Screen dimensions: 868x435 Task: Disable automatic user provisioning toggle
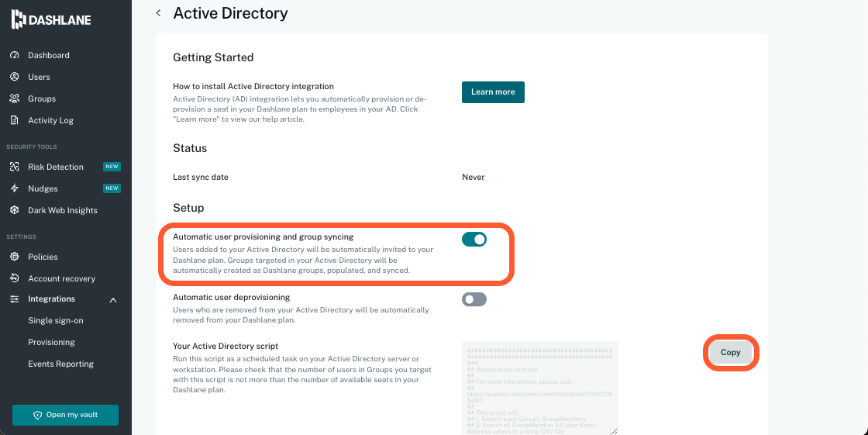pyautogui.click(x=474, y=240)
